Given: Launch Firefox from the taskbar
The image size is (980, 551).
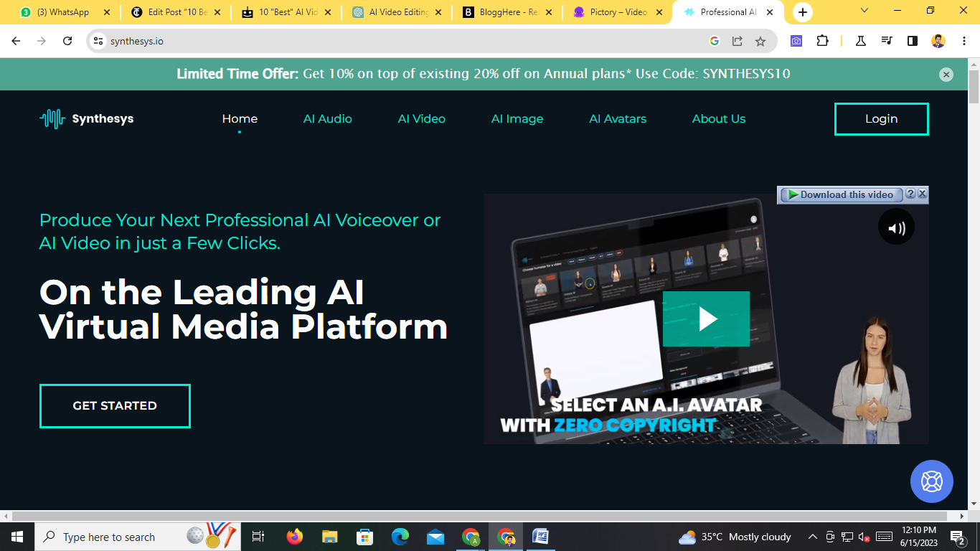Looking at the screenshot, I should (x=294, y=537).
